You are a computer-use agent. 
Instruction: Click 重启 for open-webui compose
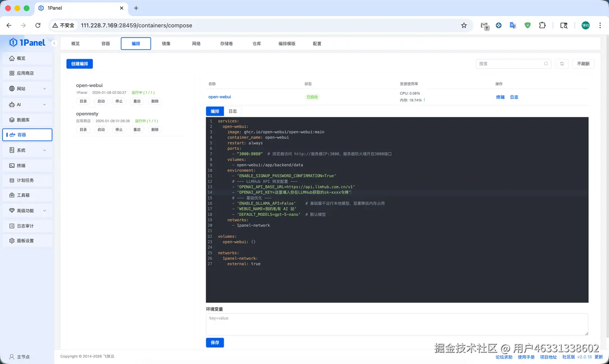tap(137, 101)
